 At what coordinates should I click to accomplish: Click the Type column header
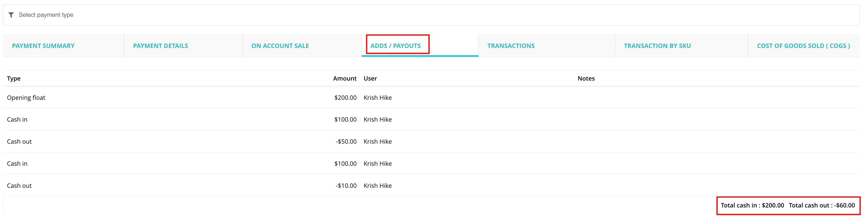(14, 78)
